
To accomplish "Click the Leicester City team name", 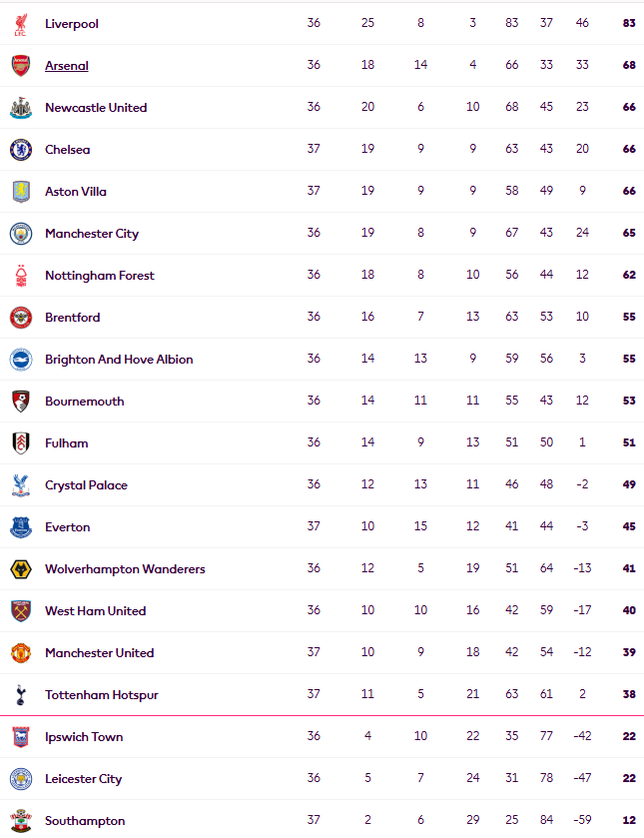I will pos(84,779).
